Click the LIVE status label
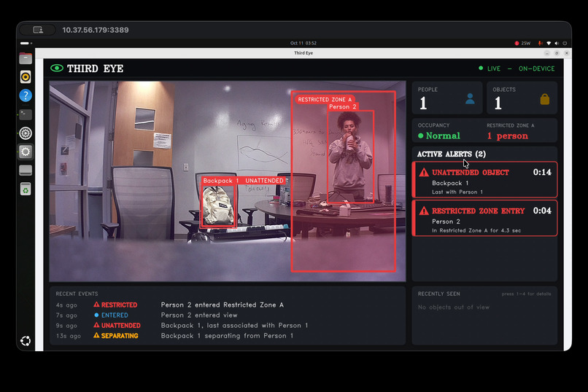The image size is (588, 392). [493, 68]
